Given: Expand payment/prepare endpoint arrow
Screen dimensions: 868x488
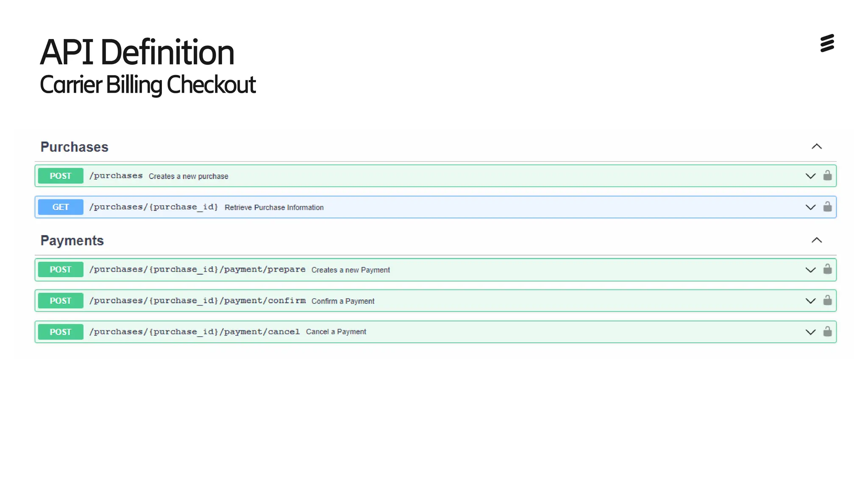Looking at the screenshot, I should coord(810,270).
